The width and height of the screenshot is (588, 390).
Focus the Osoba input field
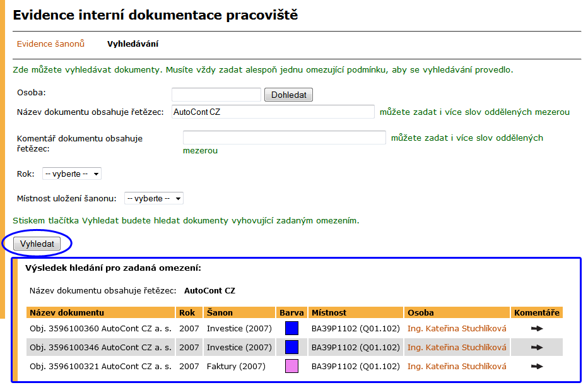click(x=216, y=95)
